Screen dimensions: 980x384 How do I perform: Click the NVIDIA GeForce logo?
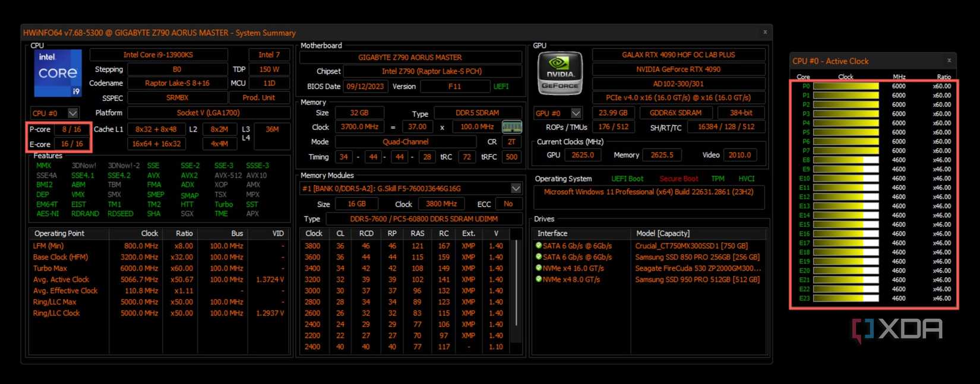pos(559,73)
